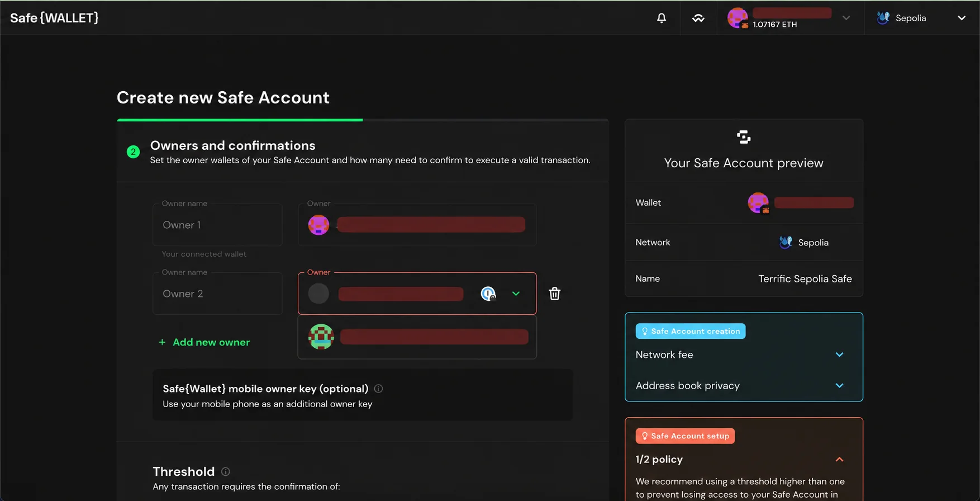Select the suggested address with green avatar

(417, 337)
